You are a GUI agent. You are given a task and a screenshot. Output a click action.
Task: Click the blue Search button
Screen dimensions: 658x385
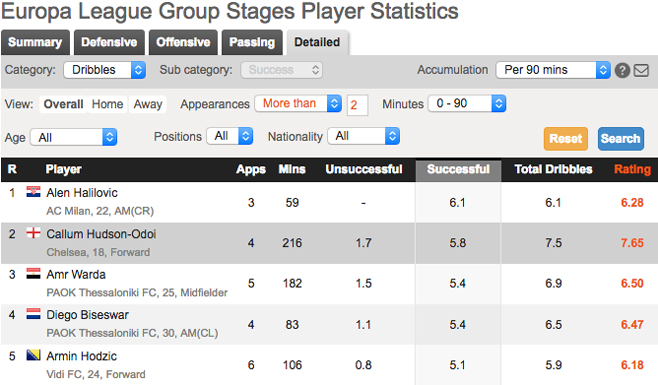[x=621, y=139]
